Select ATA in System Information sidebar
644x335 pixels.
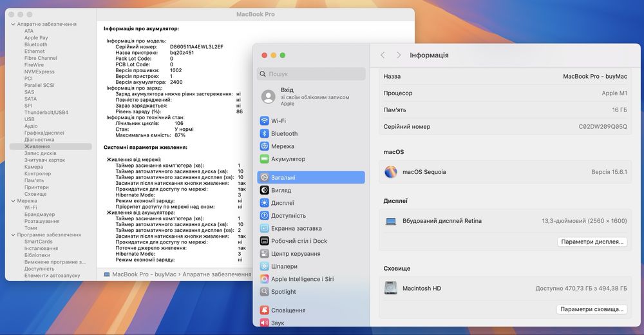[29, 31]
